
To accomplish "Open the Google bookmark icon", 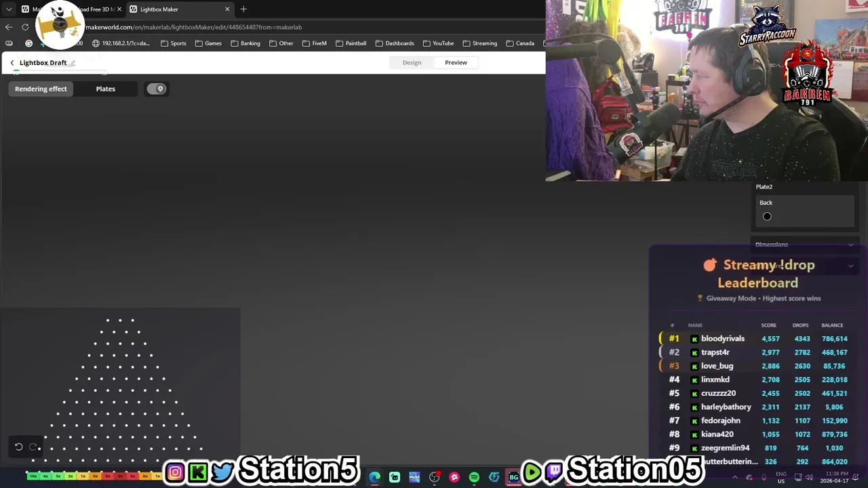I will click(x=28, y=43).
